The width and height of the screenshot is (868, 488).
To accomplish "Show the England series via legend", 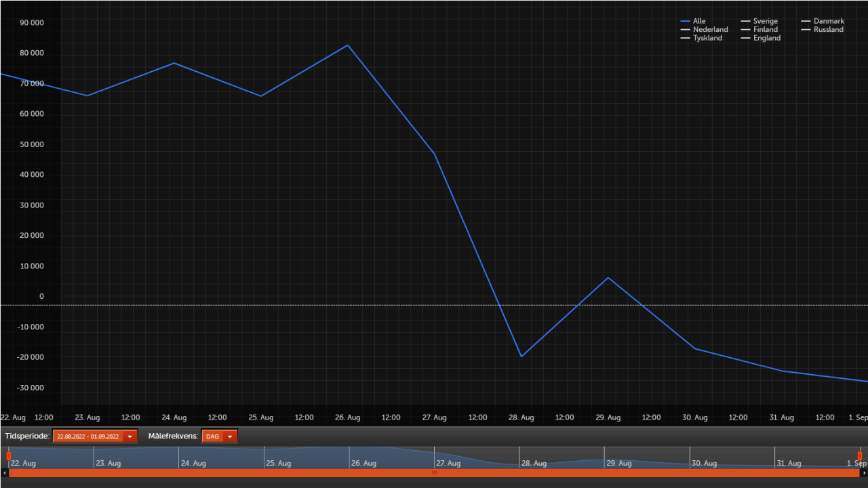I will click(x=761, y=38).
